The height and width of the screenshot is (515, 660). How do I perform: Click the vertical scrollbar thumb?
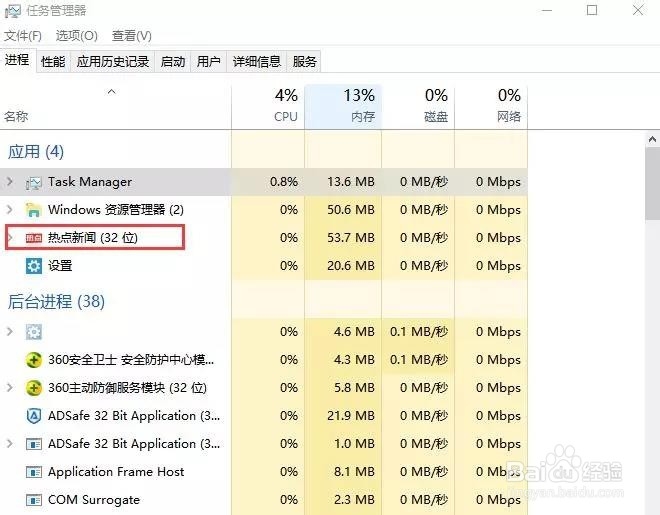652,183
